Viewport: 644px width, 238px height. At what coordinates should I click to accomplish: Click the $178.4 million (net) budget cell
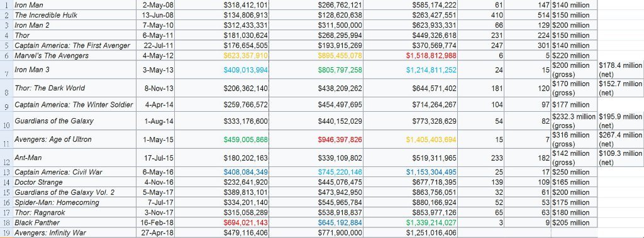(621, 70)
